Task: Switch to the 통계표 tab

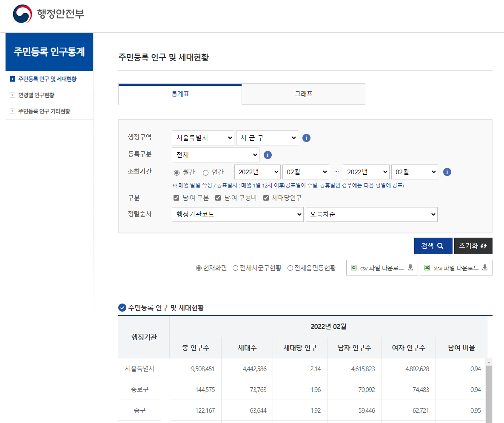Action: tap(180, 94)
